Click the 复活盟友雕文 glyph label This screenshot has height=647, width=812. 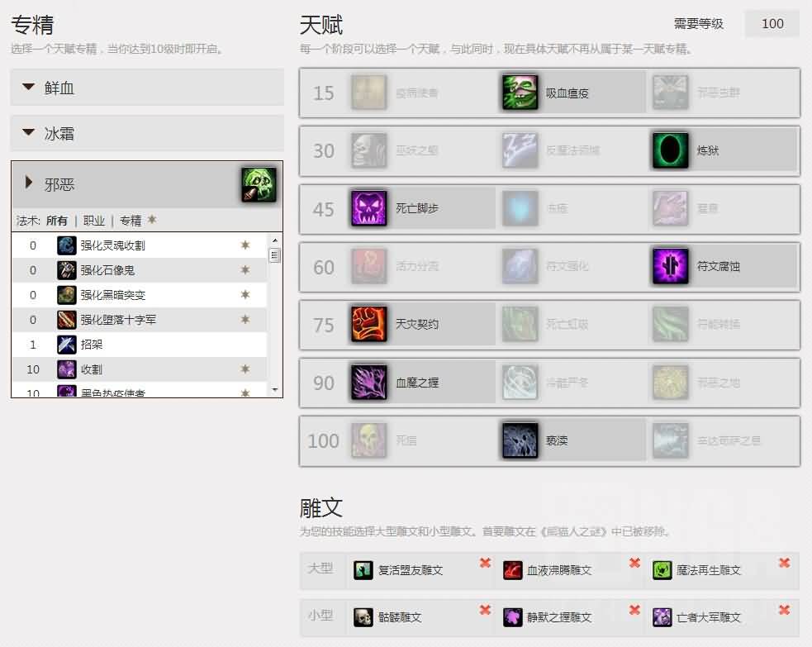click(x=411, y=570)
